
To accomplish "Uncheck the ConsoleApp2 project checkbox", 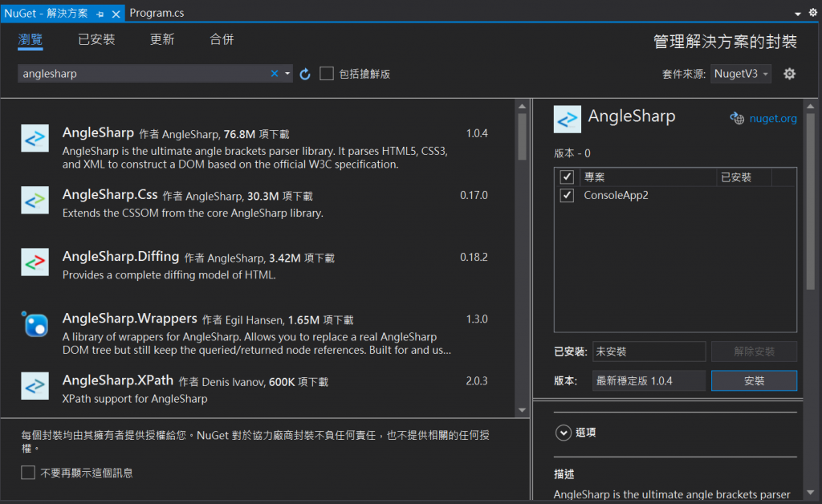I will (567, 195).
